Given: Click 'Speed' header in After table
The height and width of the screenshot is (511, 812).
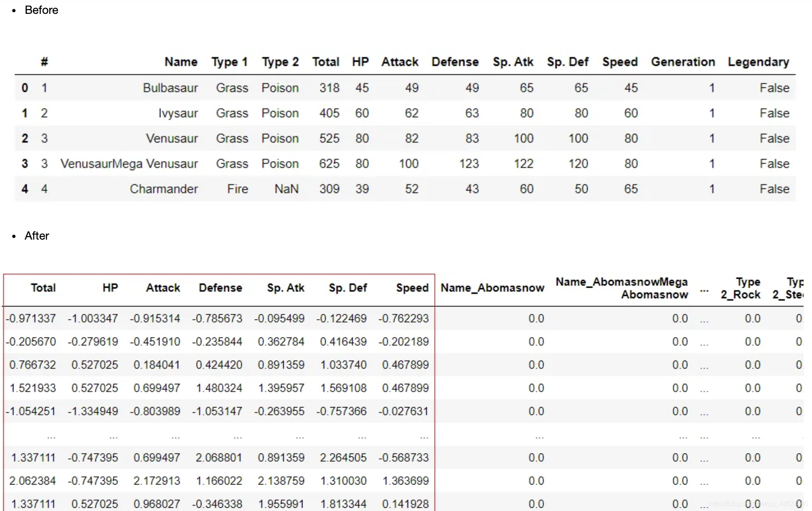Looking at the screenshot, I should click(x=413, y=288).
